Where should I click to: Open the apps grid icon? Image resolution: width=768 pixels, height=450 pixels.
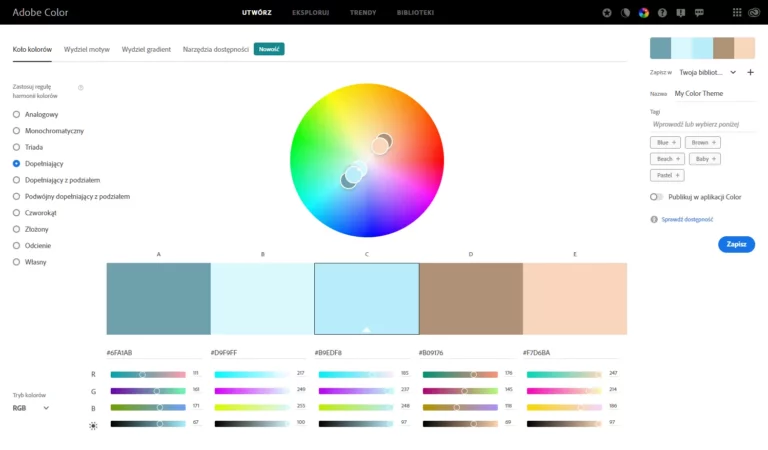point(735,13)
